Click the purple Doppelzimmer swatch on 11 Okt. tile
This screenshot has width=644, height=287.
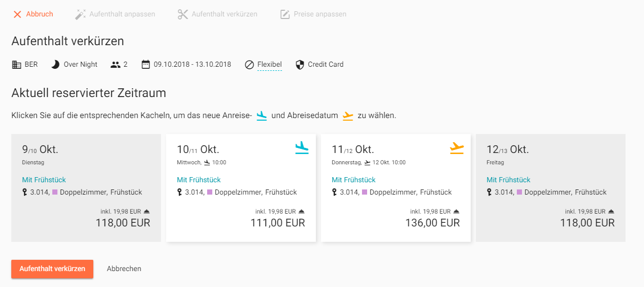[365, 192]
